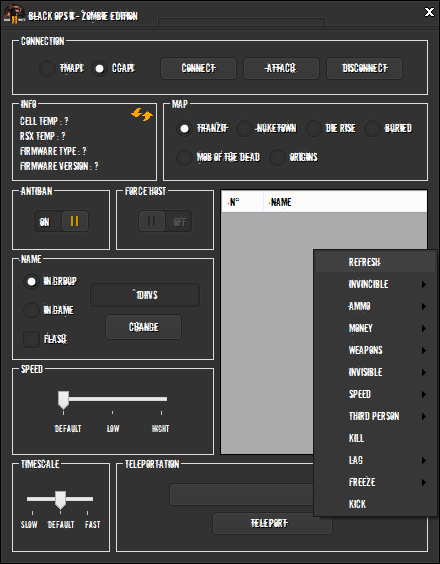Screen dimensions: 440x564
Task: Click the Name column header
Action: tap(345, 202)
